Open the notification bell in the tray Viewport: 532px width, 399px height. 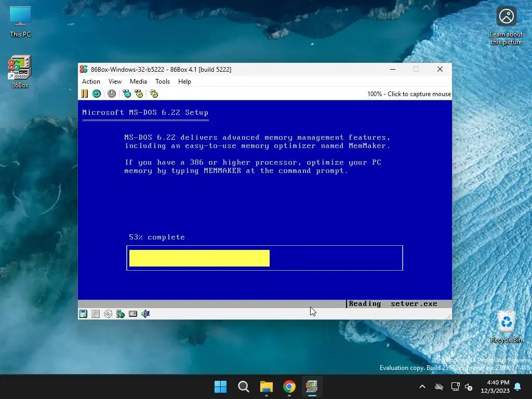518,387
